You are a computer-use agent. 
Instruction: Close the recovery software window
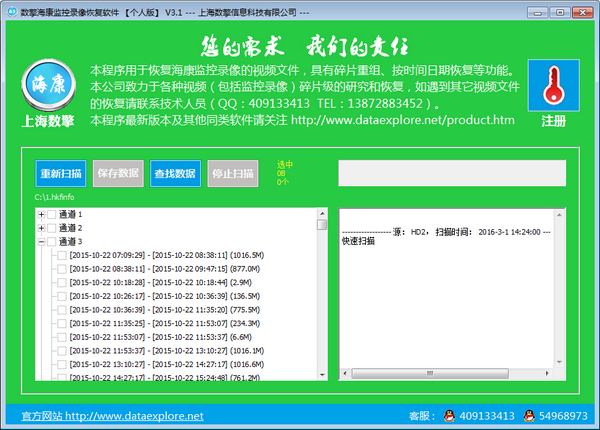[x=583, y=12]
